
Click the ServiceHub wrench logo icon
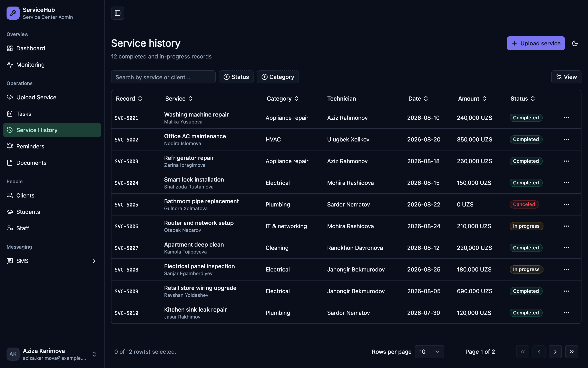13,13
